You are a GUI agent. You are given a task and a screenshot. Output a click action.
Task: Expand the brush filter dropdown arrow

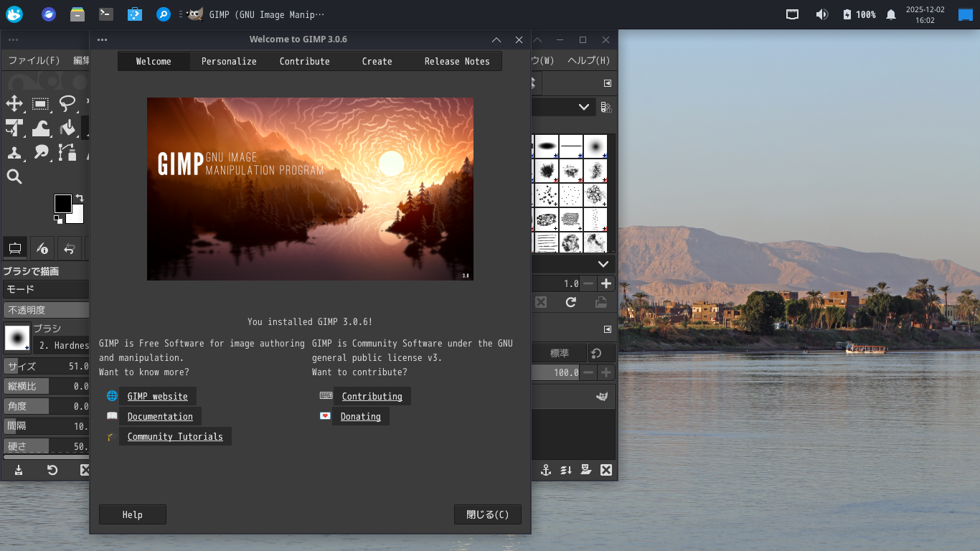click(585, 107)
